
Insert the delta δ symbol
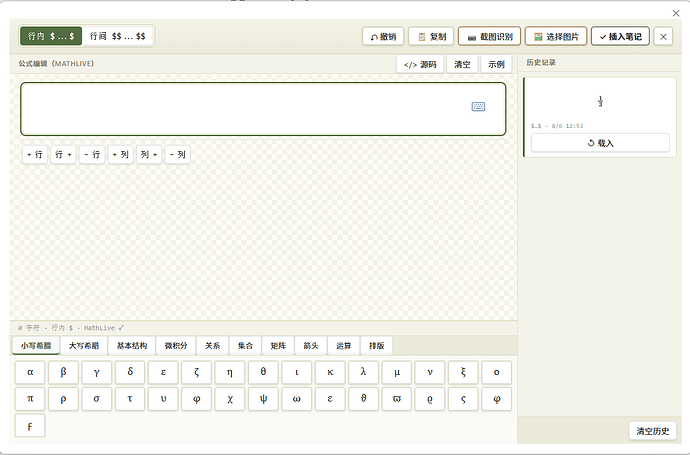[130, 372]
